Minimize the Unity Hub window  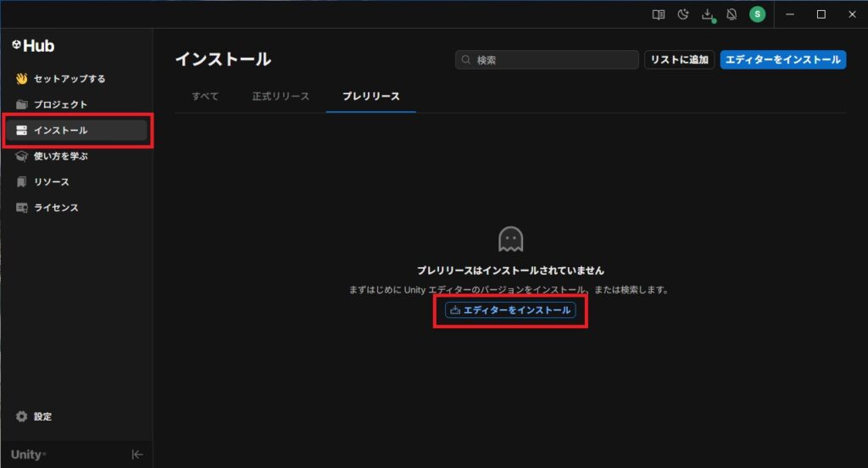[790, 14]
